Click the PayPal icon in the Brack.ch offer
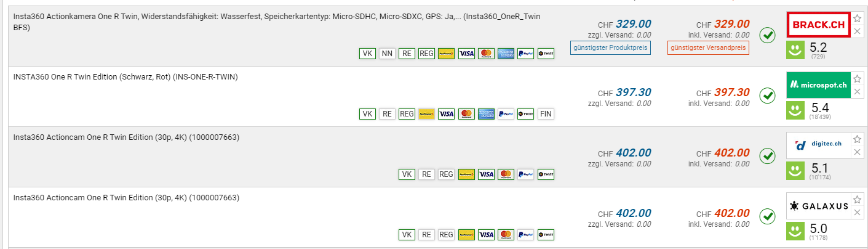Viewport: 868px width, 249px height. pyautogui.click(x=525, y=54)
